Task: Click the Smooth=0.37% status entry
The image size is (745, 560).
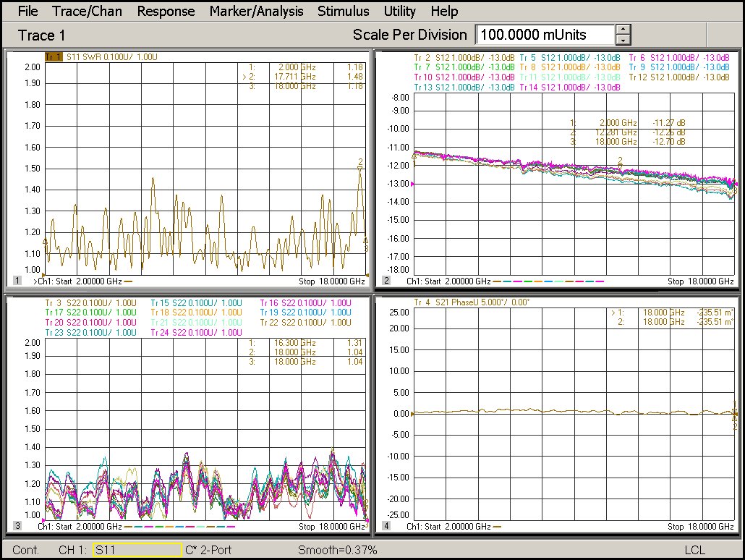Action: coord(337,550)
